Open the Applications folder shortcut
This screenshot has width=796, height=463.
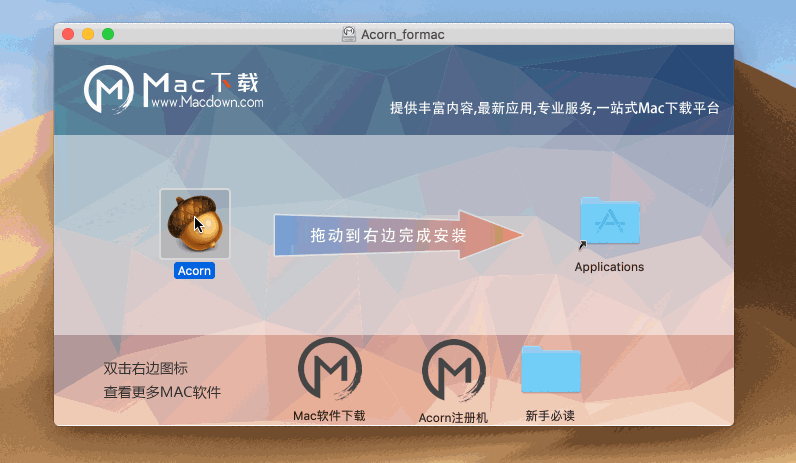(x=610, y=222)
